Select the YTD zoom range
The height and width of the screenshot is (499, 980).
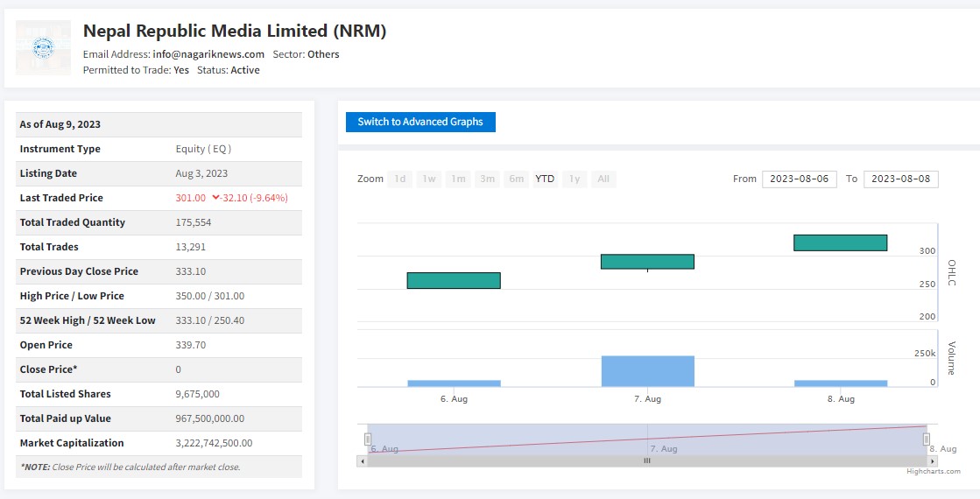545,179
